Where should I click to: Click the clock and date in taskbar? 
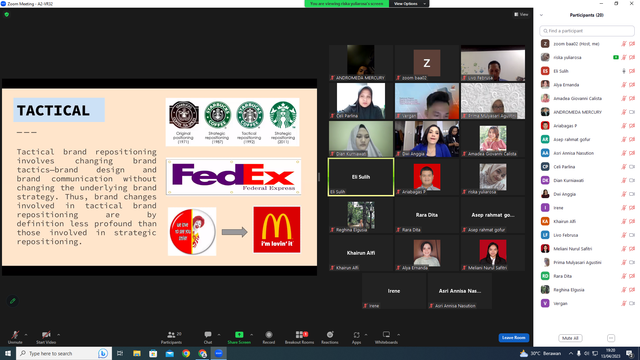[x=611, y=353]
